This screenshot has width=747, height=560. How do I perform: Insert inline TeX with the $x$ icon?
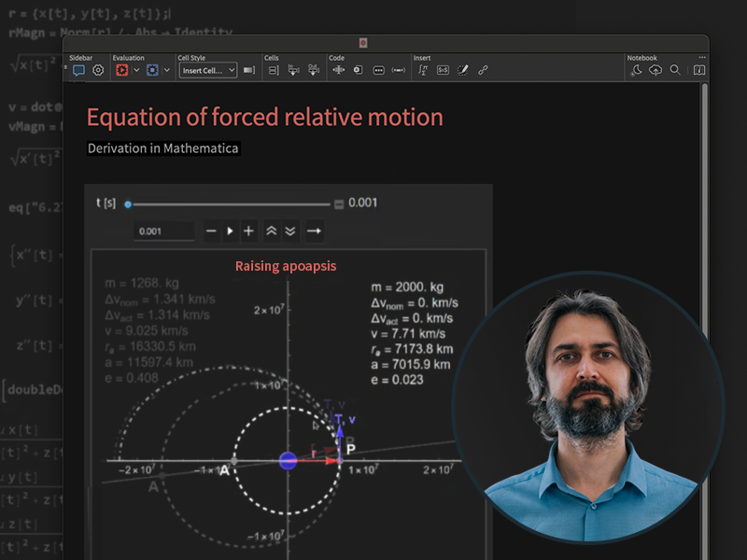pyautogui.click(x=443, y=71)
